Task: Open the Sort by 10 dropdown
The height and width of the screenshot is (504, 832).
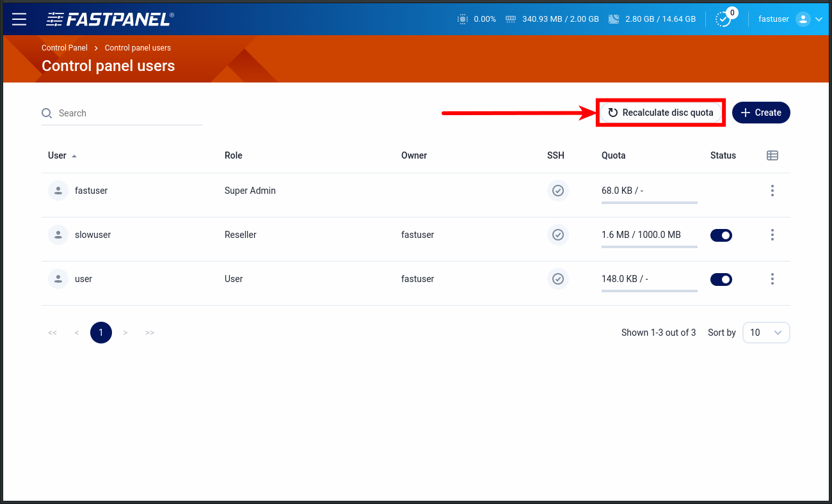Action: point(766,333)
